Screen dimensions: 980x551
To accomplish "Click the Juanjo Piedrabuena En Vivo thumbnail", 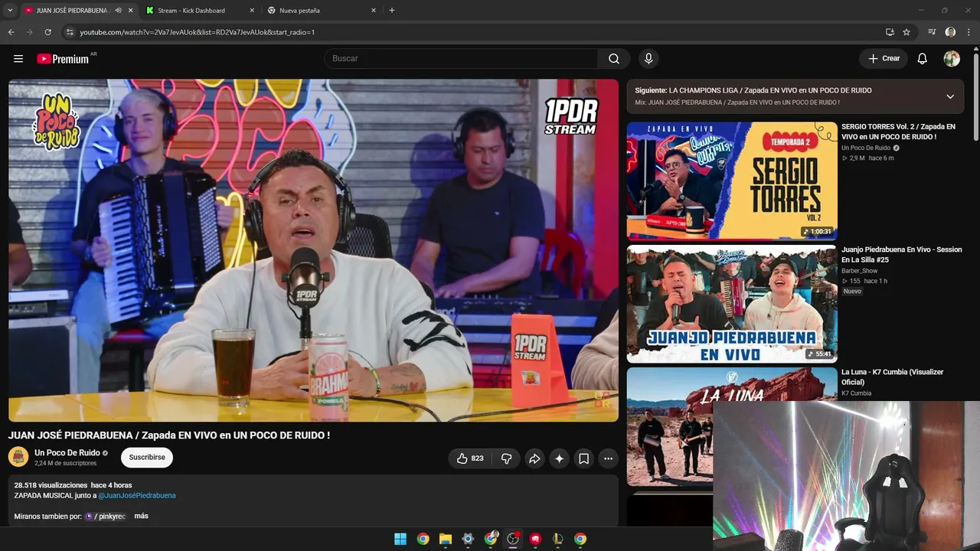I will pos(732,304).
